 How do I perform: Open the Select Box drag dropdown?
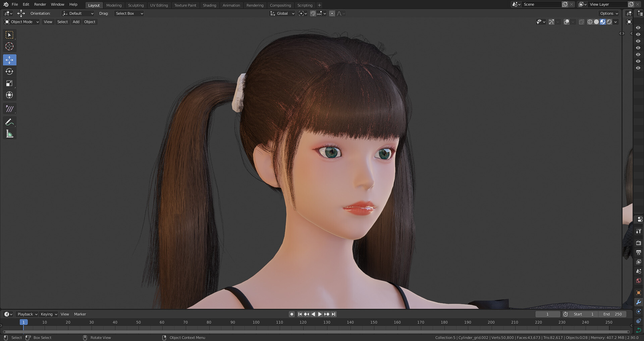point(129,13)
